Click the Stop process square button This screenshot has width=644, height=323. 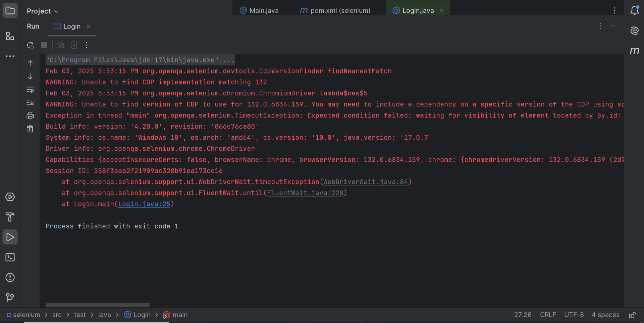click(44, 45)
